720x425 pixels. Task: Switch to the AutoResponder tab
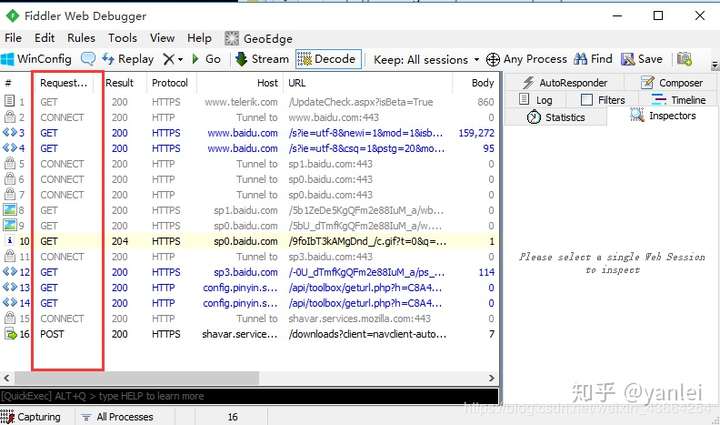tap(564, 83)
